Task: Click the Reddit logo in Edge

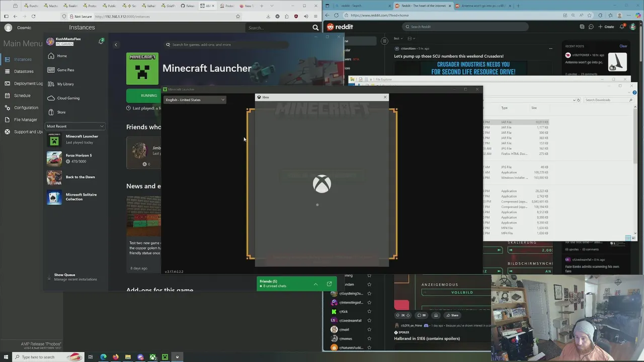Action: pyautogui.click(x=340, y=27)
